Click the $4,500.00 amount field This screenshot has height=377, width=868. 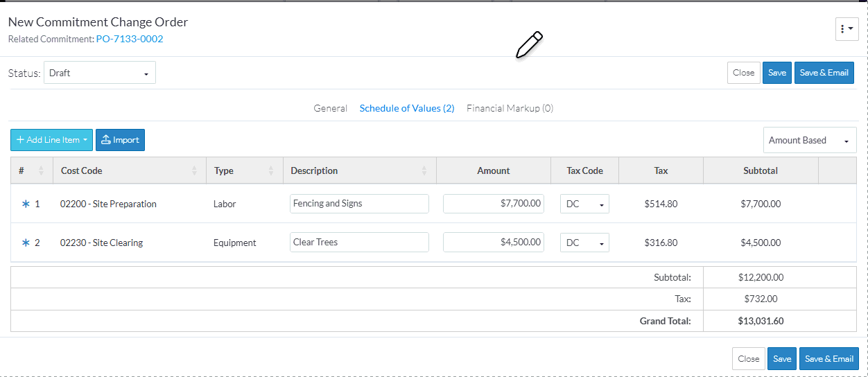pyautogui.click(x=494, y=243)
